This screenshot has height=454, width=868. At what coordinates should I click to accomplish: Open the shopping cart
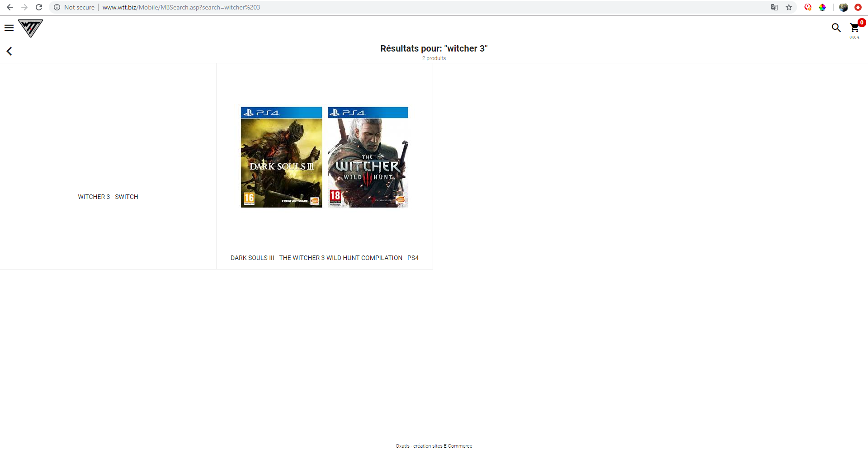click(854, 28)
